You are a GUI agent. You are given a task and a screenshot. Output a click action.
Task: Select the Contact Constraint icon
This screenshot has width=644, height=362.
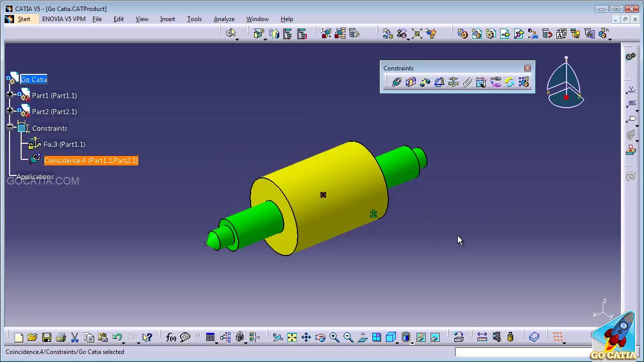click(x=411, y=82)
